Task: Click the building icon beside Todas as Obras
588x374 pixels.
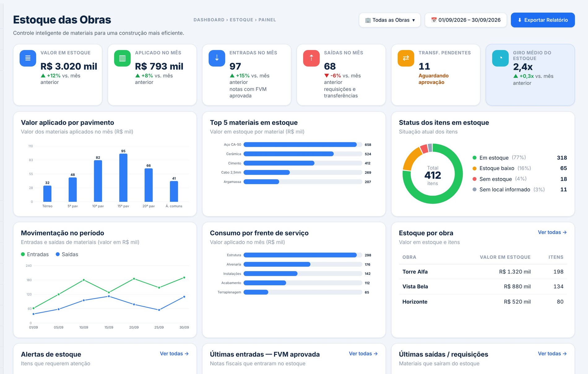Action: click(368, 20)
